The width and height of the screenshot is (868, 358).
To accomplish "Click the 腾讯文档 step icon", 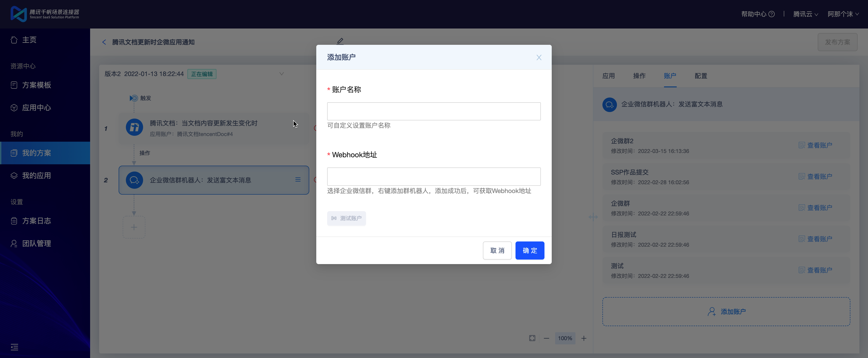I will tap(134, 127).
